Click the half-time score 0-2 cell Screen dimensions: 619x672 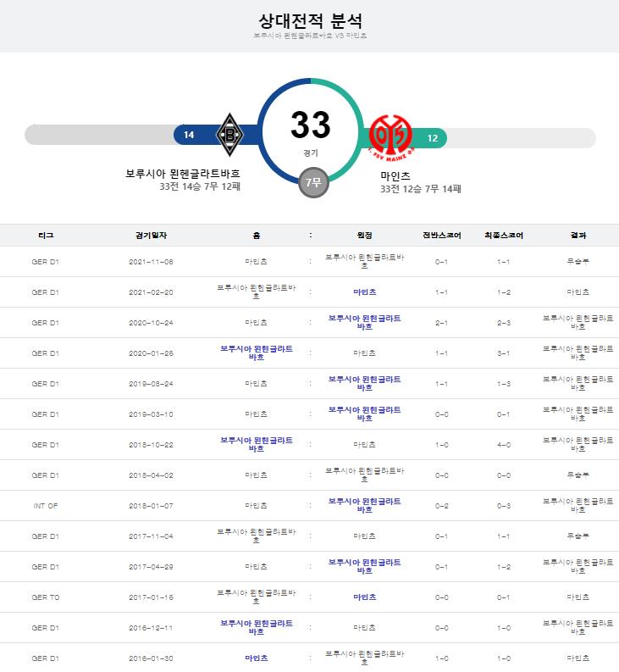pyautogui.click(x=442, y=506)
